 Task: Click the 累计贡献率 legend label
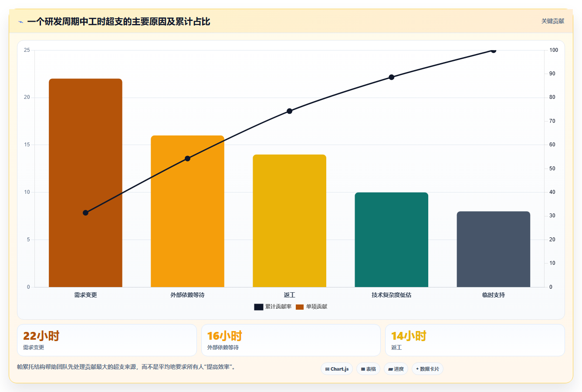(278, 307)
